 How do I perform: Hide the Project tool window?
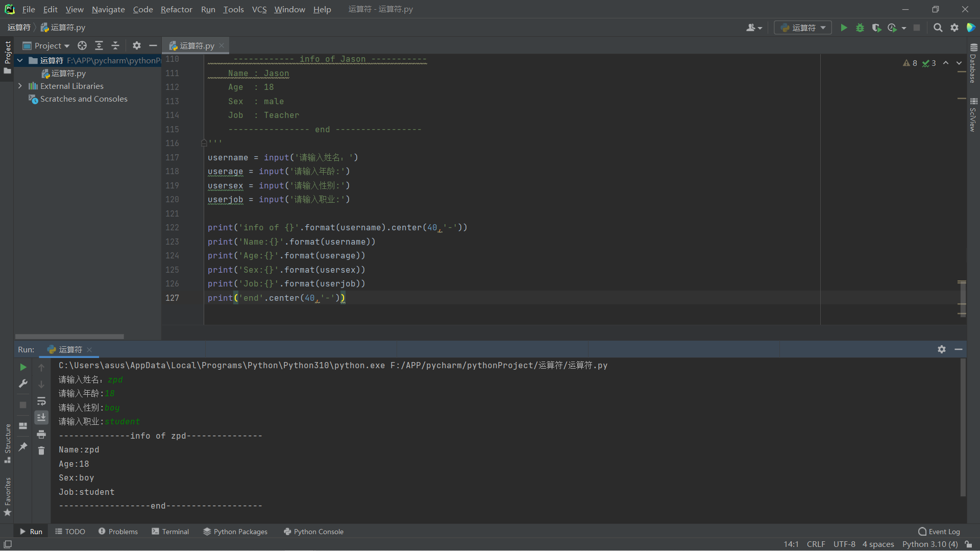click(x=153, y=45)
